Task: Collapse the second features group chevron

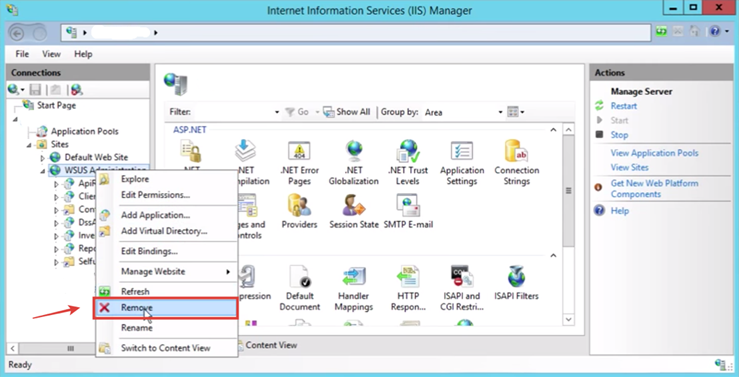Action: click(553, 255)
